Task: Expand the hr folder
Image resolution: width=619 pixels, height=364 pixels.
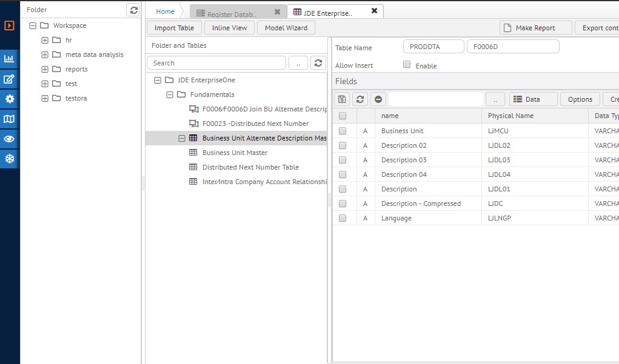Action: point(45,40)
